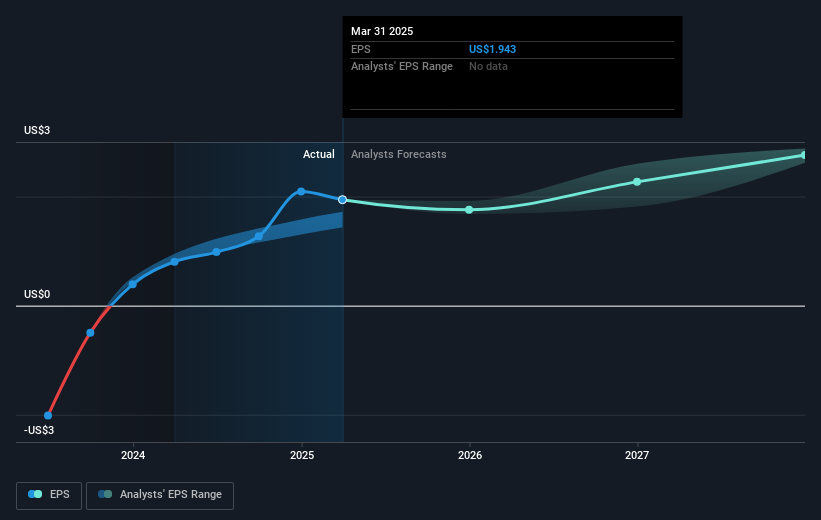This screenshot has height=520, width=821.
Task: Select the negative EPS point on the red line
Action: (90, 333)
